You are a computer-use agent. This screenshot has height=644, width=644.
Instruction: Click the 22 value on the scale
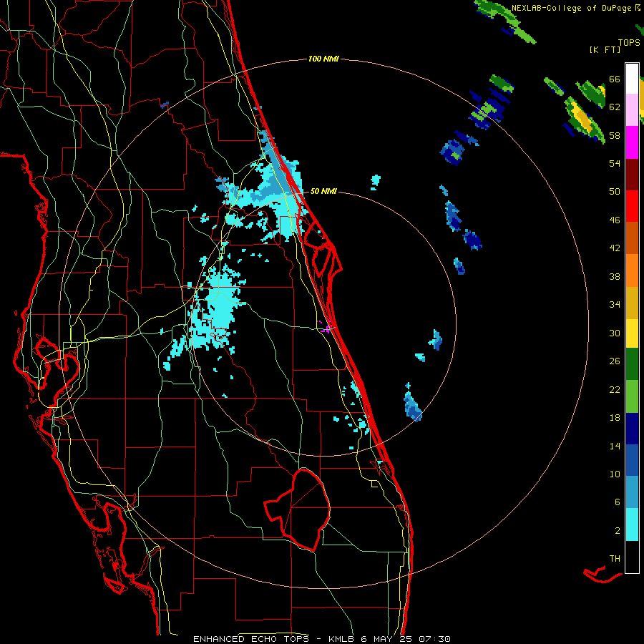(615, 389)
